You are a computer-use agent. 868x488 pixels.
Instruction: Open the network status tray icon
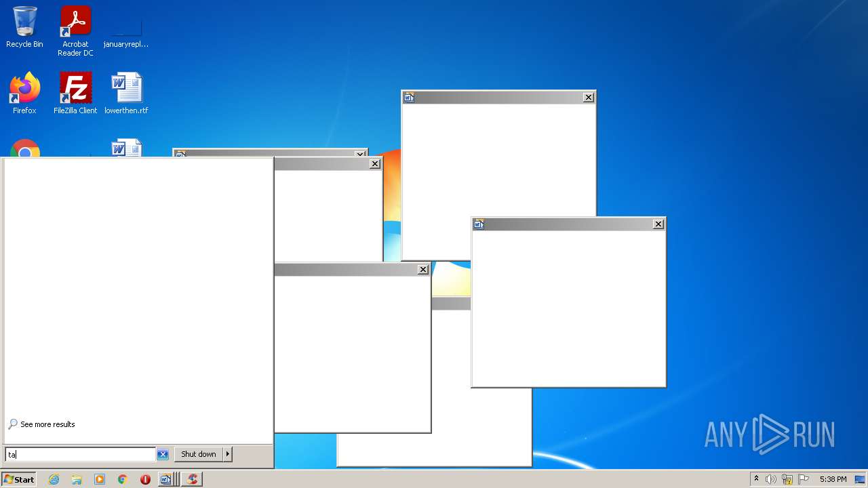point(787,479)
